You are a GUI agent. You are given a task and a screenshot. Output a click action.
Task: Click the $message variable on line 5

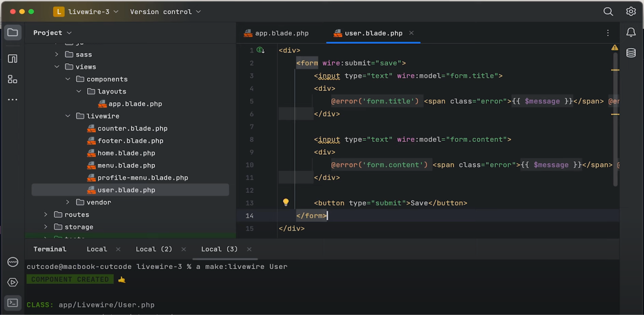click(x=542, y=102)
